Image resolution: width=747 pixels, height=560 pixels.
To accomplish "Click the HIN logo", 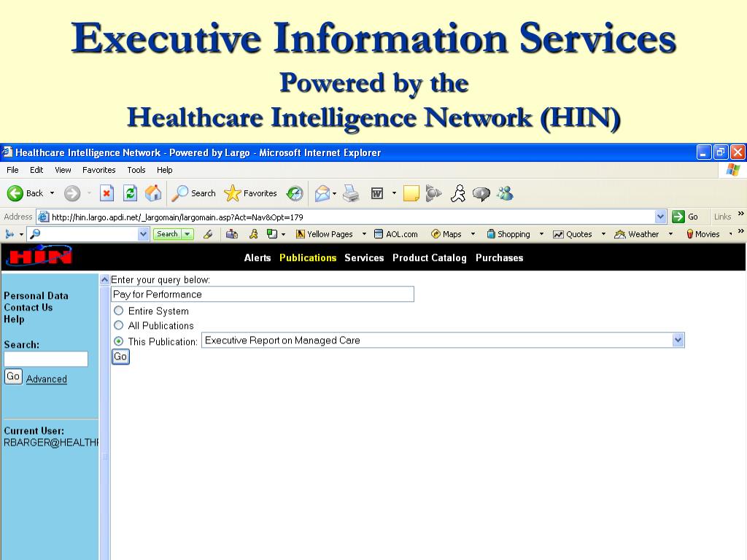I will pyautogui.click(x=39, y=257).
